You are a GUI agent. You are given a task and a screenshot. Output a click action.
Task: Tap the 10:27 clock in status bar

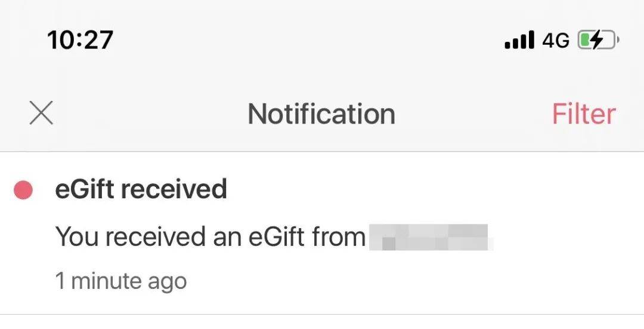coord(80,40)
